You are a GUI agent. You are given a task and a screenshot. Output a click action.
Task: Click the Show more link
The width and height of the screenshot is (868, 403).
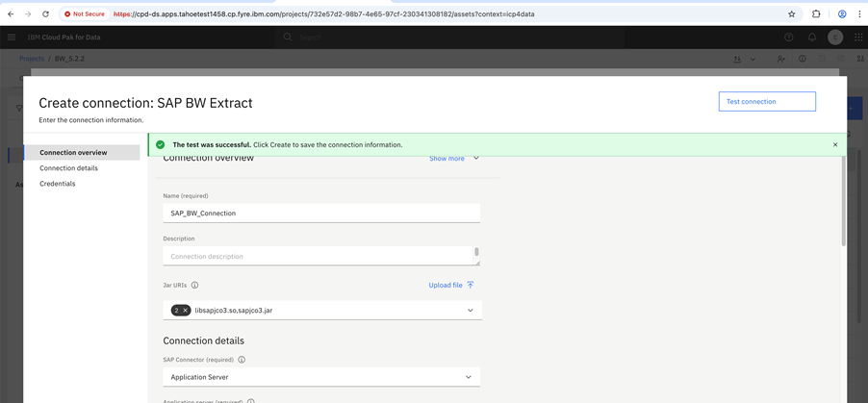(x=447, y=159)
